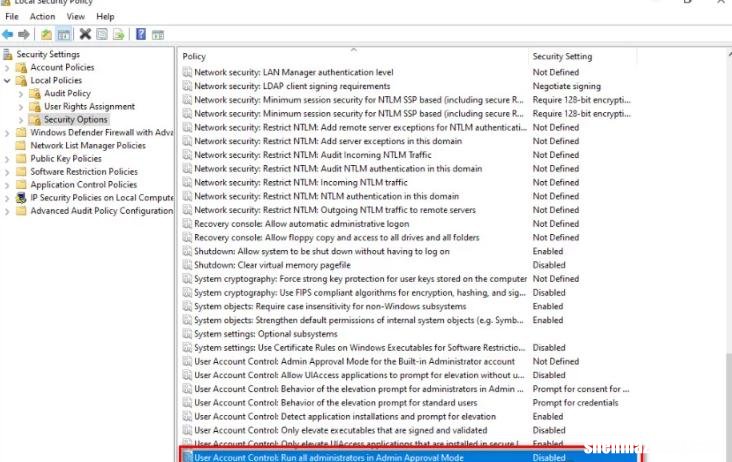
Task: Select 'Recovery console: Allow floppy copy' policy
Action: point(337,237)
